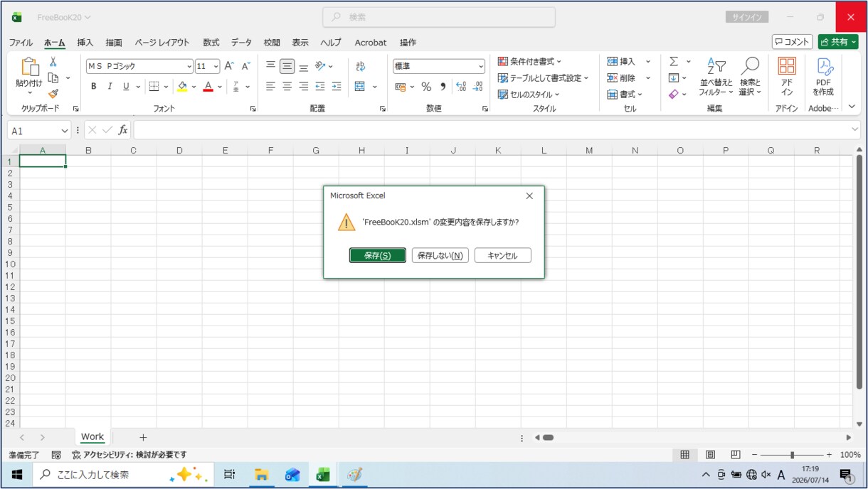Image resolution: width=868 pixels, height=489 pixels.
Task: Toggle Italic formatting
Action: point(110,87)
